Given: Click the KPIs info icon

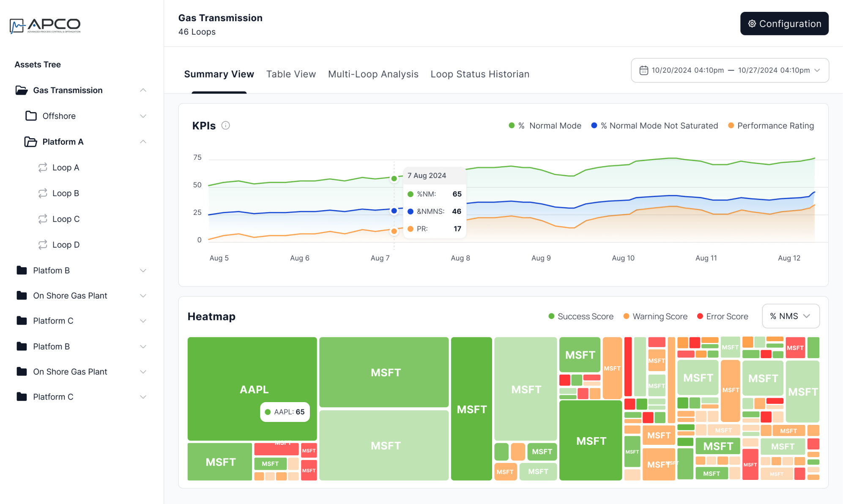Looking at the screenshot, I should 226,126.
